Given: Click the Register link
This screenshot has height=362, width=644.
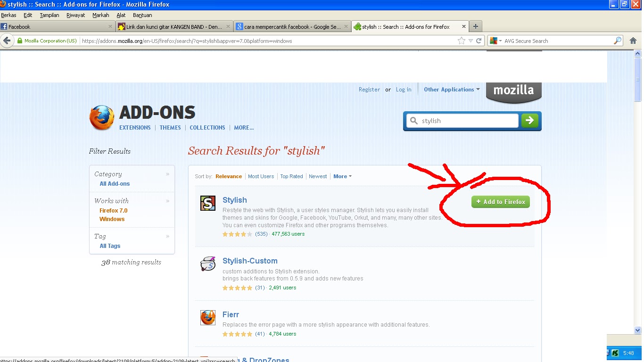Looking at the screenshot, I should coord(369,90).
